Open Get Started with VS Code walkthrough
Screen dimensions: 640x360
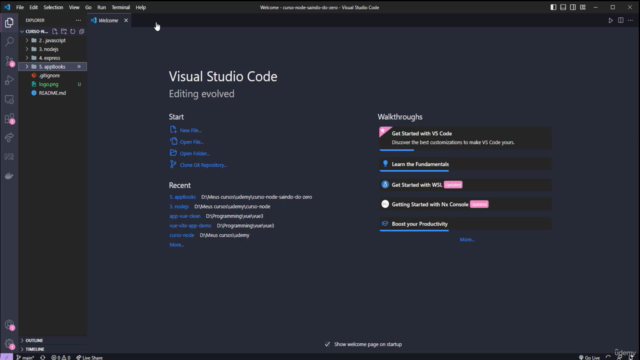(465, 138)
